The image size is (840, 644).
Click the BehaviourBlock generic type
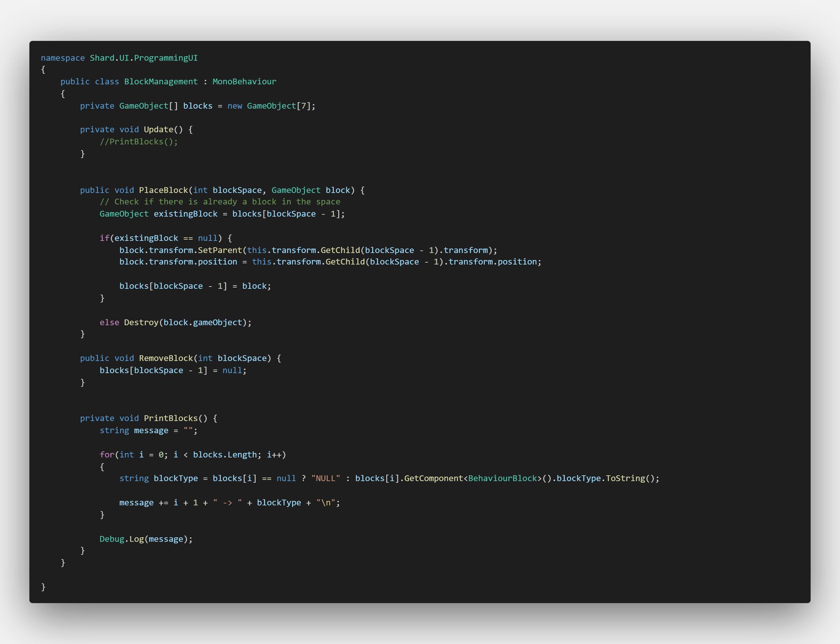click(x=502, y=479)
